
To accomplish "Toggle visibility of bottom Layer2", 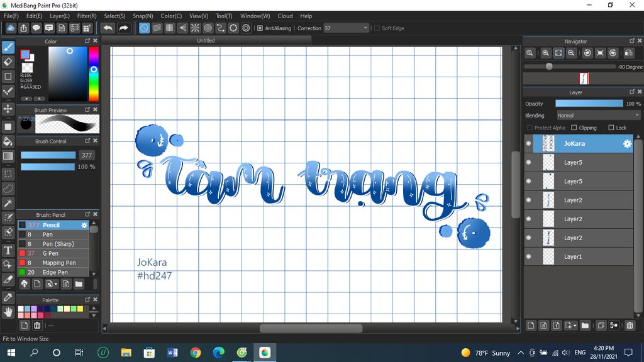I will pyautogui.click(x=528, y=238).
